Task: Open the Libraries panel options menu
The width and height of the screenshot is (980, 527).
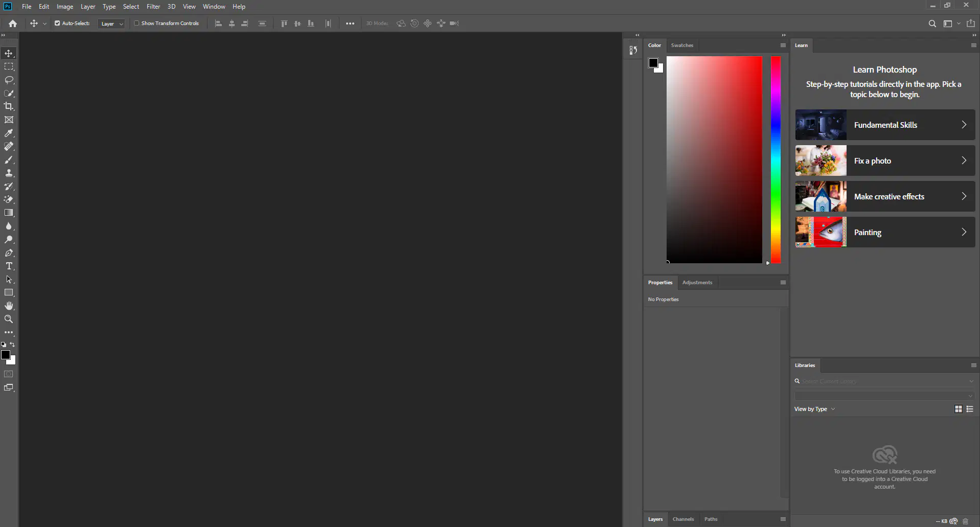Action: [x=973, y=365]
